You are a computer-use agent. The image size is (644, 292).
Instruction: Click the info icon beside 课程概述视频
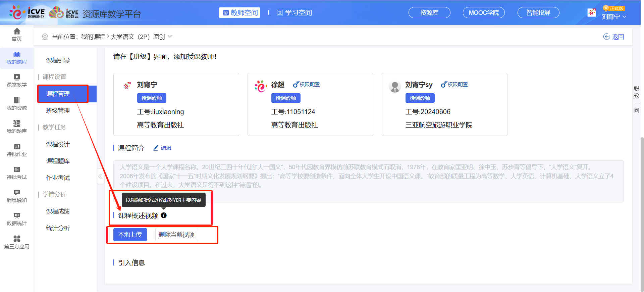[164, 215]
